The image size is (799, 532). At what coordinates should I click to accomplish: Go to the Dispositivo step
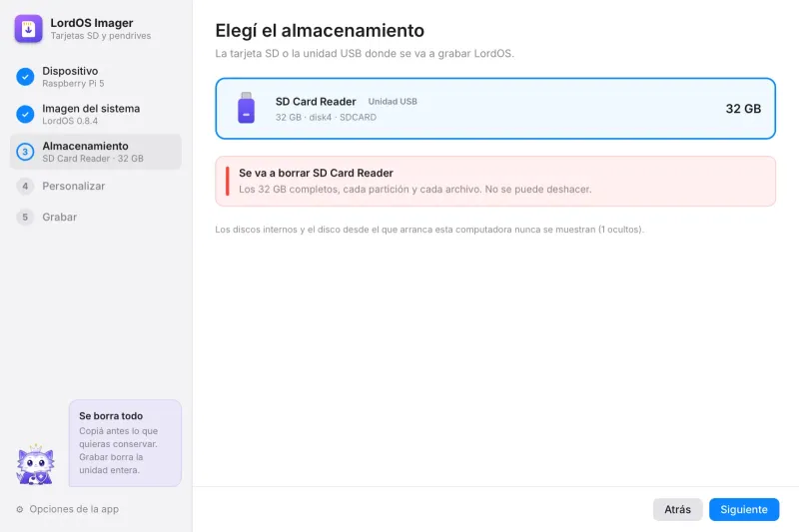(x=95, y=77)
